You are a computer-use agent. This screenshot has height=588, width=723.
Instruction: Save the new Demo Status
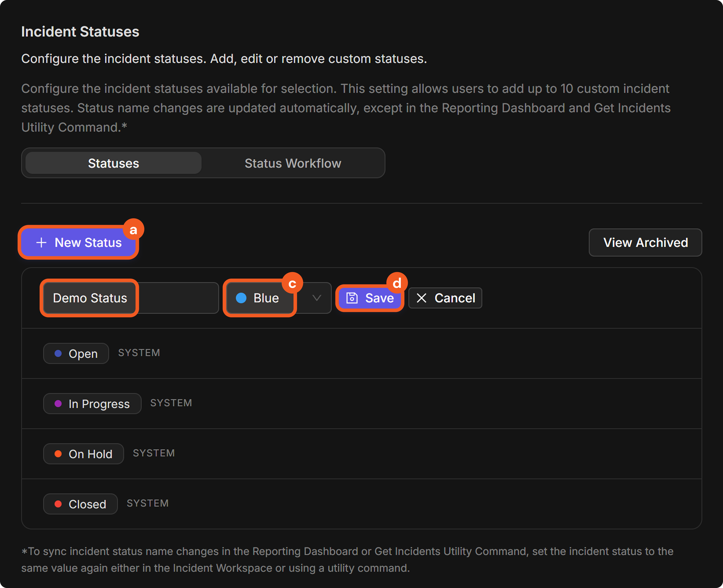[x=370, y=298]
